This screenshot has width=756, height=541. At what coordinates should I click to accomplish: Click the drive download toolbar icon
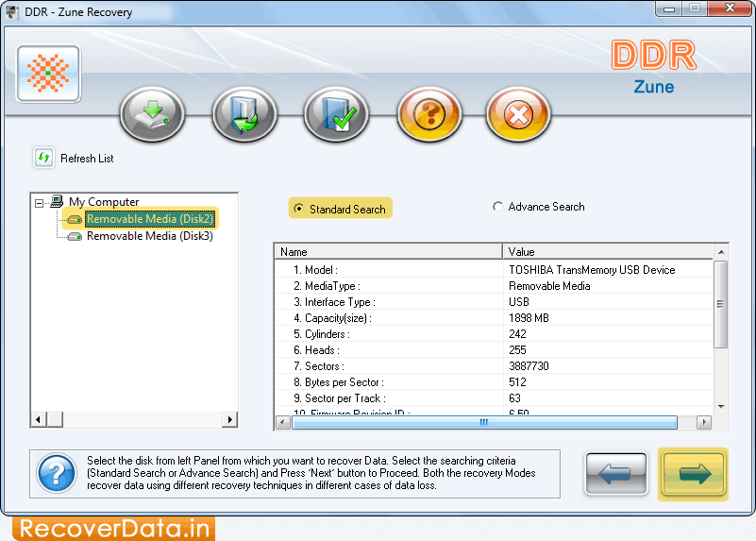[x=152, y=115]
